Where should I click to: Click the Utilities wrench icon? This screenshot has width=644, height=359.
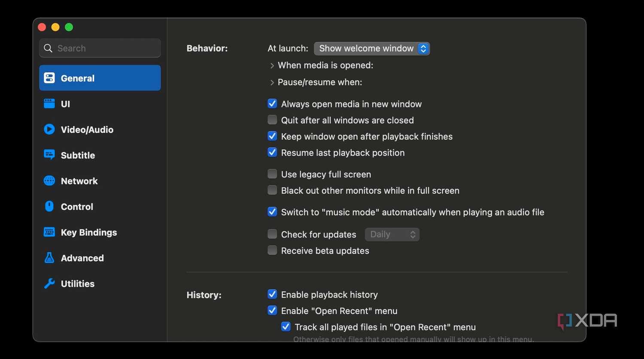coord(49,283)
